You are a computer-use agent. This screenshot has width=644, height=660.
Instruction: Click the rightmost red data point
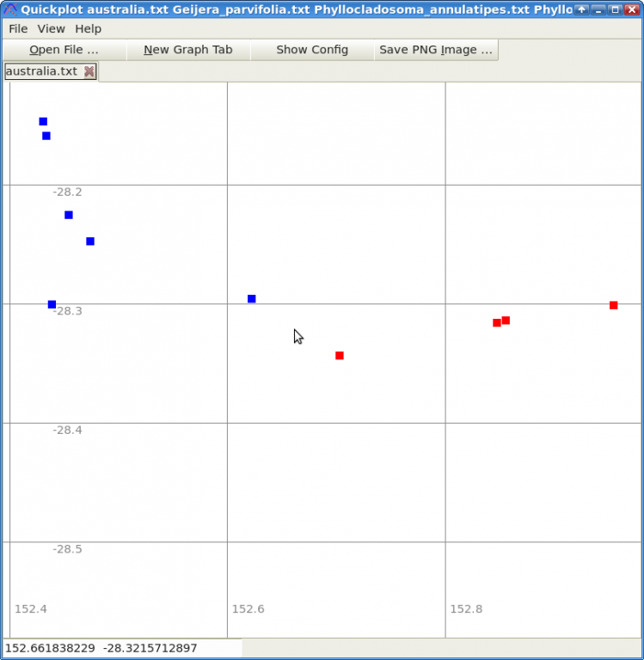coord(614,305)
